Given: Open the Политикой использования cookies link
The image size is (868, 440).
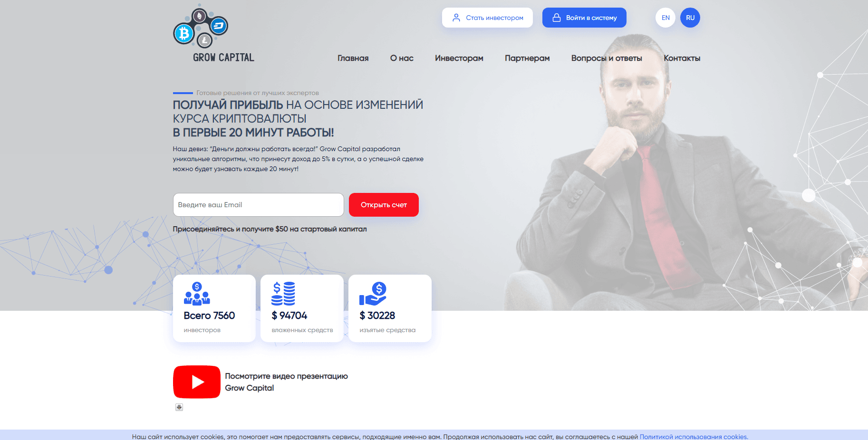Looking at the screenshot, I should pos(694,437).
